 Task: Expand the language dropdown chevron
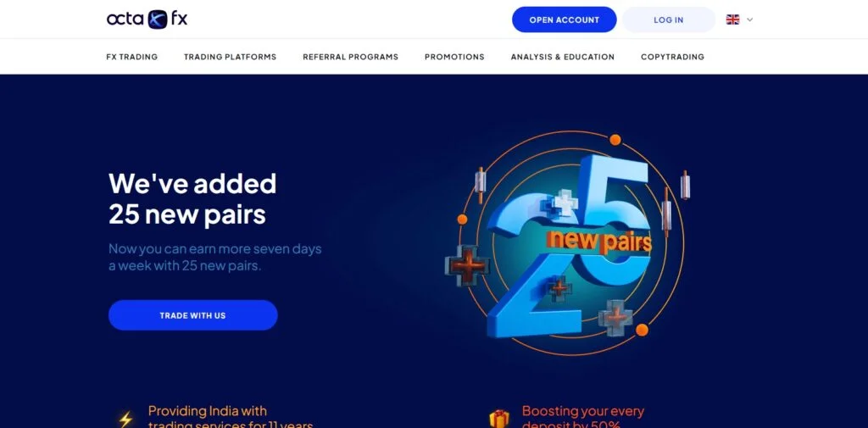(x=749, y=20)
